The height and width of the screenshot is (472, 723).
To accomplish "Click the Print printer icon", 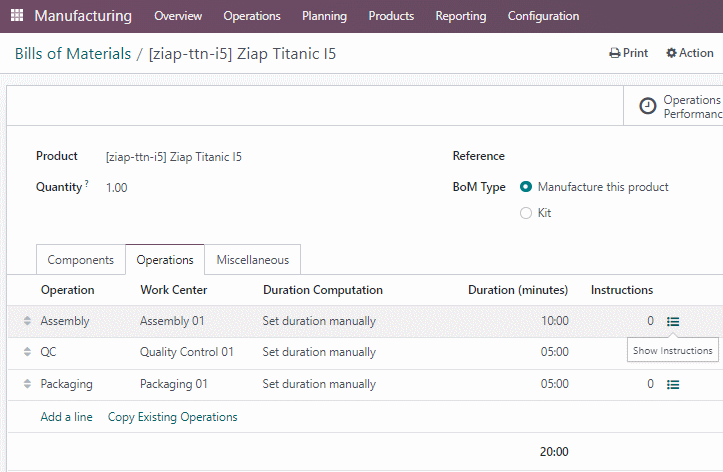I will 615,53.
